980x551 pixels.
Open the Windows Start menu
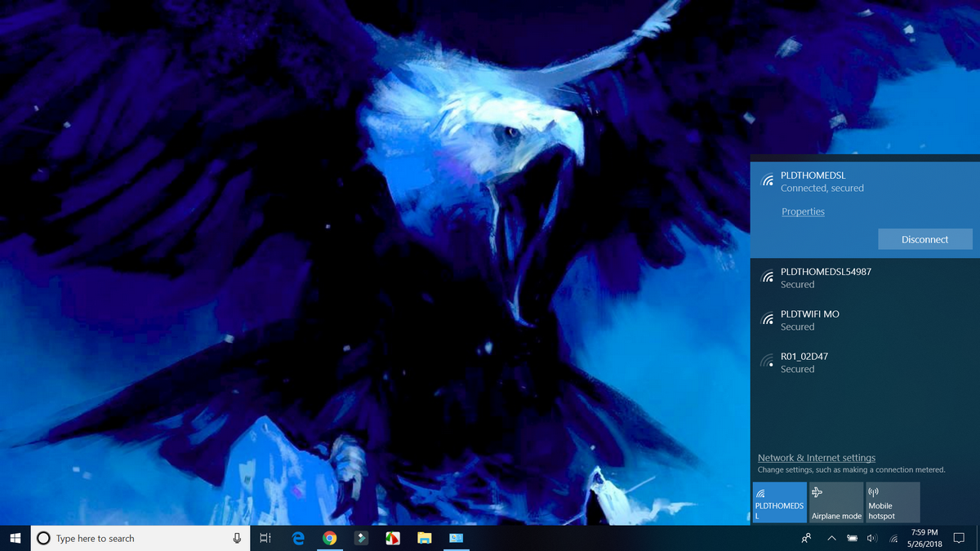16,538
